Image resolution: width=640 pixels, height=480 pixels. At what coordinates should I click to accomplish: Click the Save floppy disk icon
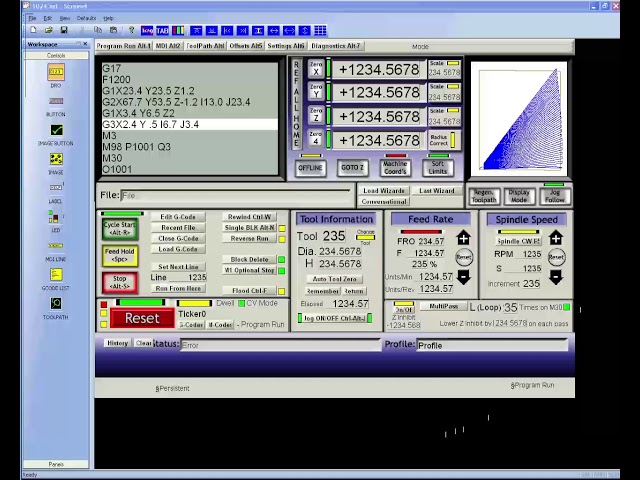coord(64,30)
